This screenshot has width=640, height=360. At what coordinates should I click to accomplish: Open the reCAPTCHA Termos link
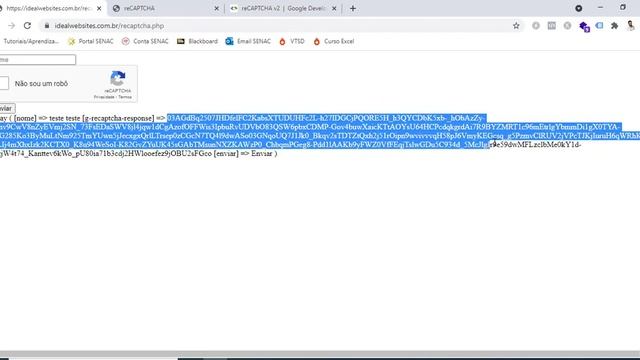pos(125,97)
